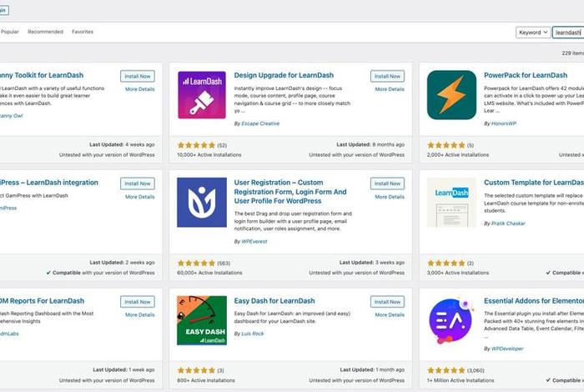Install User Registration plugin now

387,183
